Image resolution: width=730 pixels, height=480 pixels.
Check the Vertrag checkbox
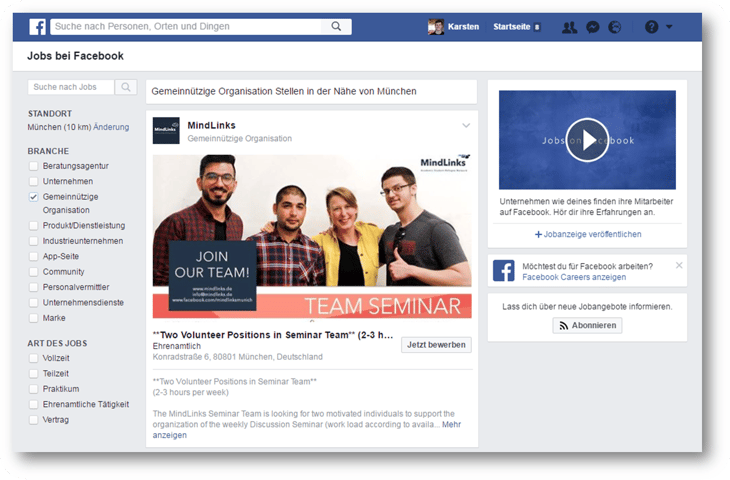point(34,420)
